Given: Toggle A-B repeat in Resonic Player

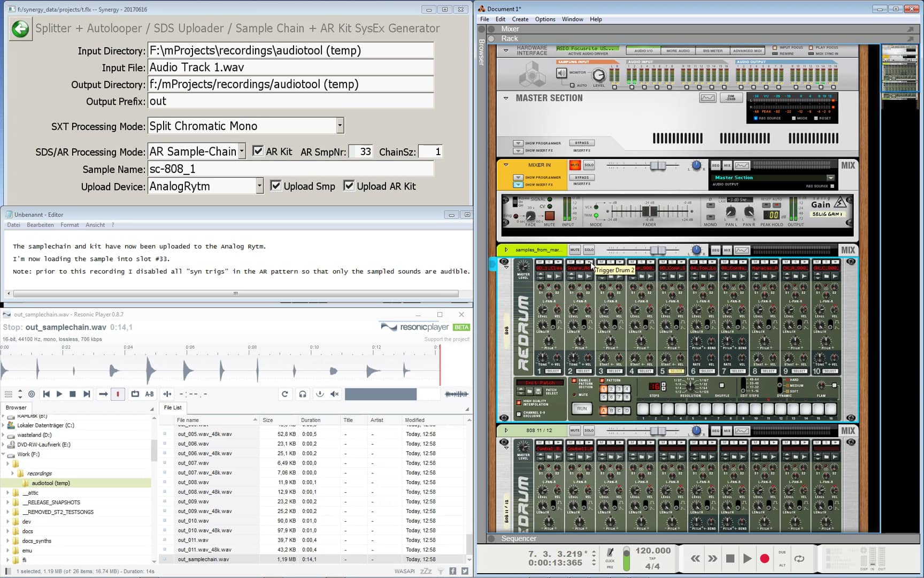Looking at the screenshot, I should (x=149, y=394).
